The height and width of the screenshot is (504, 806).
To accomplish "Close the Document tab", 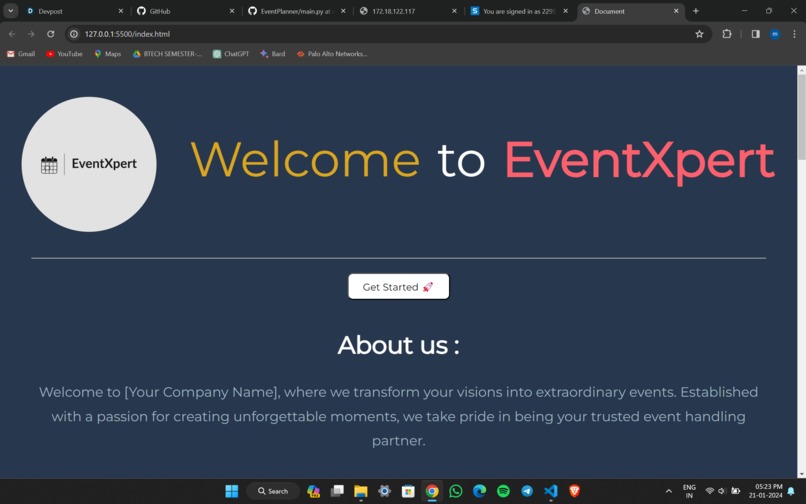I will (676, 11).
